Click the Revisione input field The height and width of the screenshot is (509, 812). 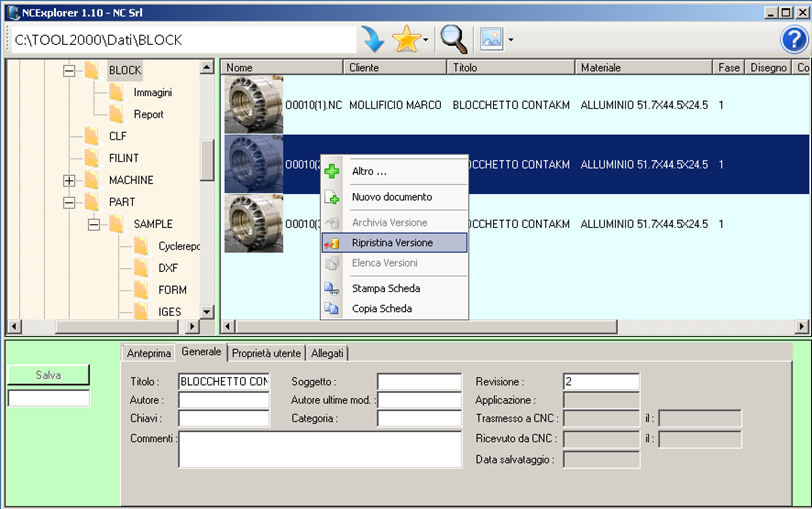pyautogui.click(x=601, y=382)
